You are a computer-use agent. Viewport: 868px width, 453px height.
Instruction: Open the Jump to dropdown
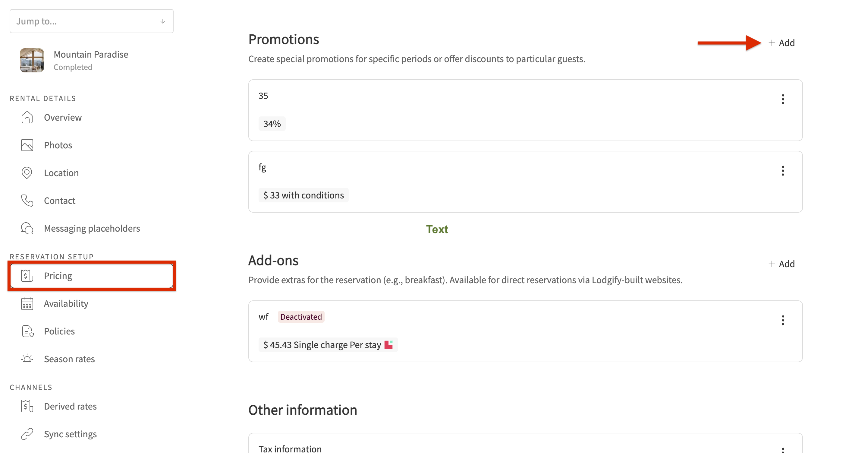91,21
